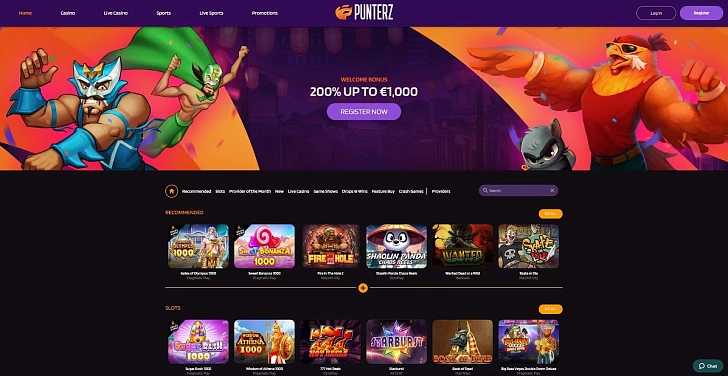Viewport: 728px width, 376px height.
Task: See all Slots games
Action: pyautogui.click(x=551, y=309)
